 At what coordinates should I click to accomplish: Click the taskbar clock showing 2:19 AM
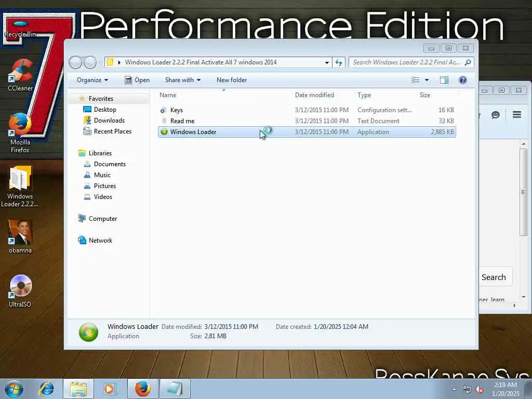(506, 389)
